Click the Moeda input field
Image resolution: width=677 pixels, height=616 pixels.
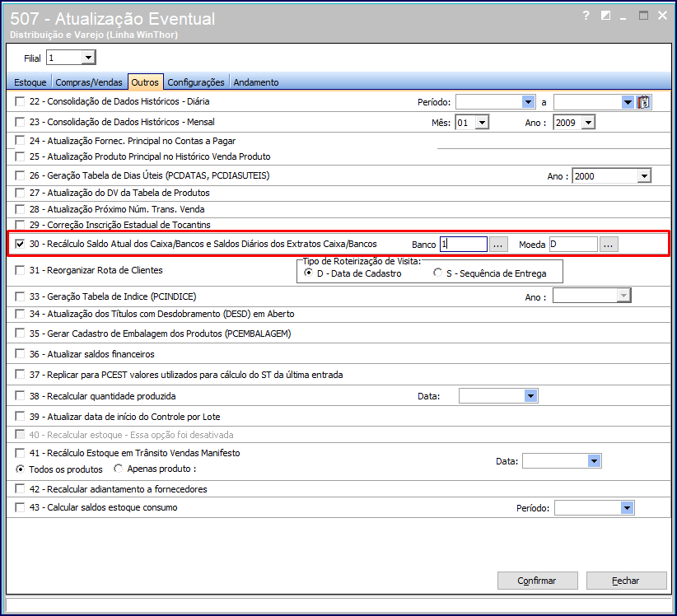coord(574,245)
